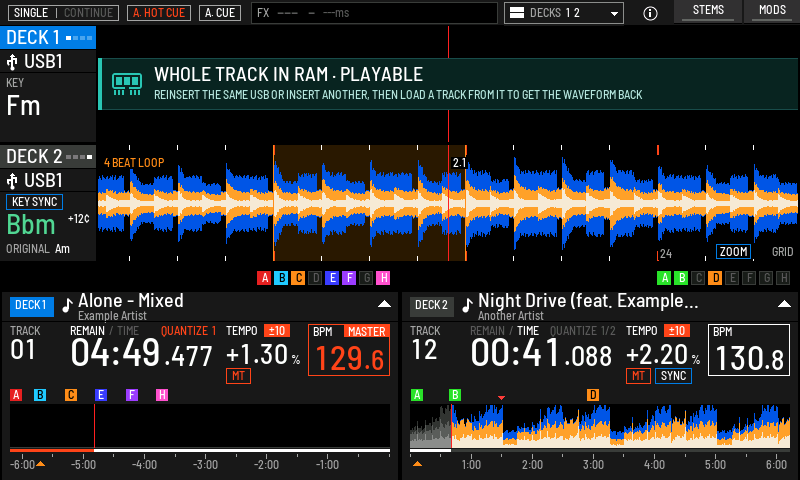Click Deck 1 USB1 source icon

click(12, 62)
